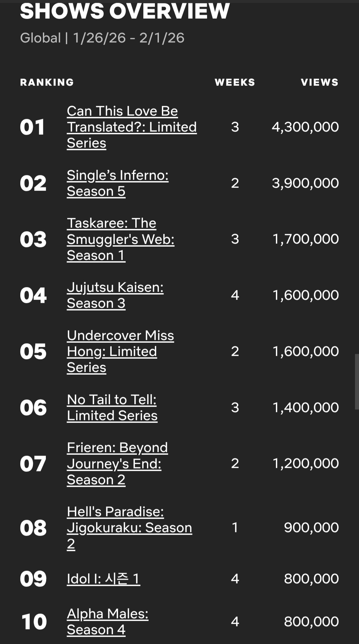Open Single's Inferno: Season 5 link
The height and width of the screenshot is (644, 359).
pyautogui.click(x=118, y=183)
